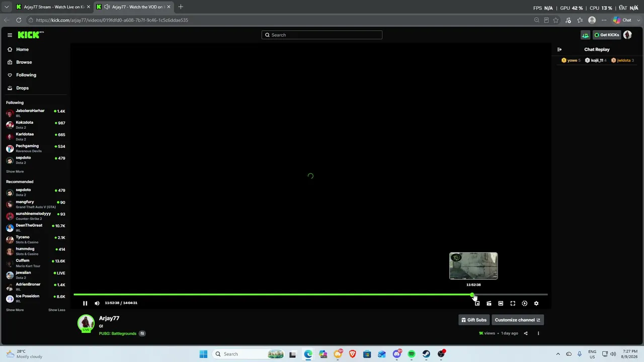Open the browser reader view icon
644x362 pixels.
point(546,20)
